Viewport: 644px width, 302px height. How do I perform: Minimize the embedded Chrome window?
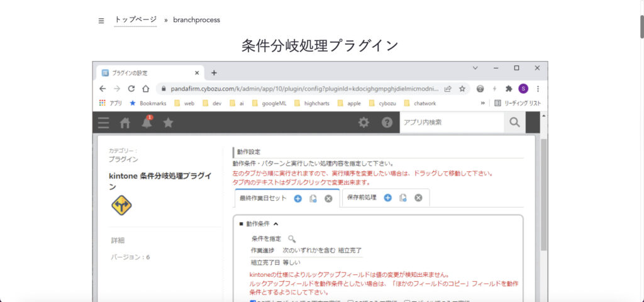[x=496, y=68]
